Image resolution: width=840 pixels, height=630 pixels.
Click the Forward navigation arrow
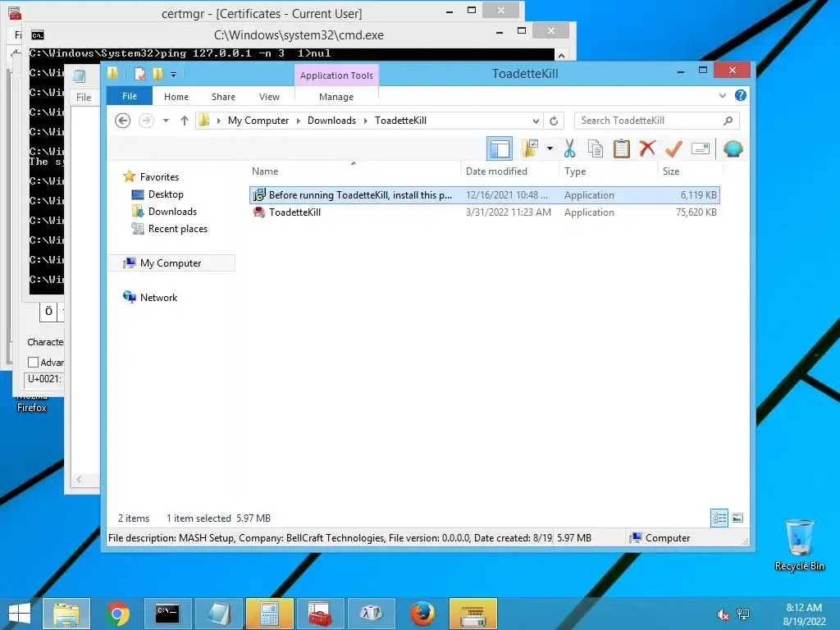(x=146, y=121)
